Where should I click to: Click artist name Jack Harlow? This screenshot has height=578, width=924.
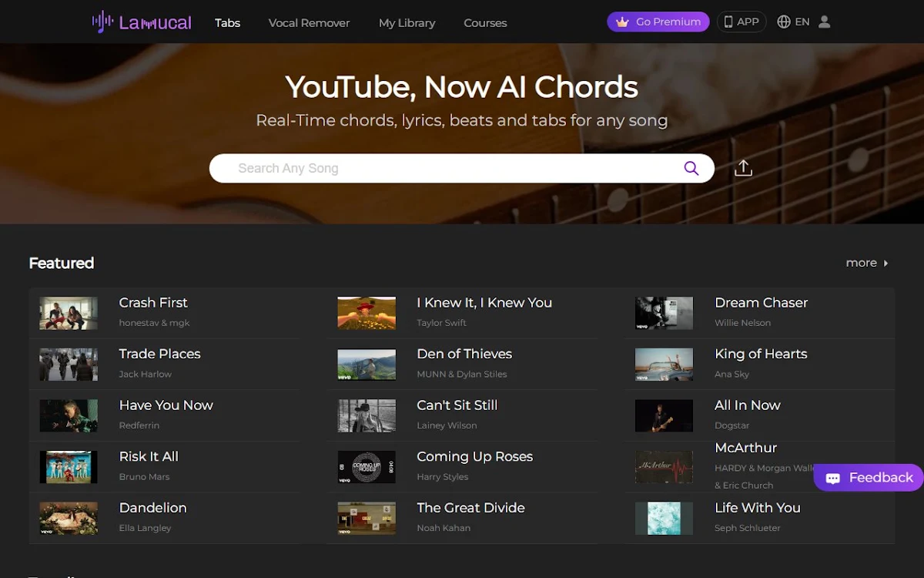[x=145, y=375]
